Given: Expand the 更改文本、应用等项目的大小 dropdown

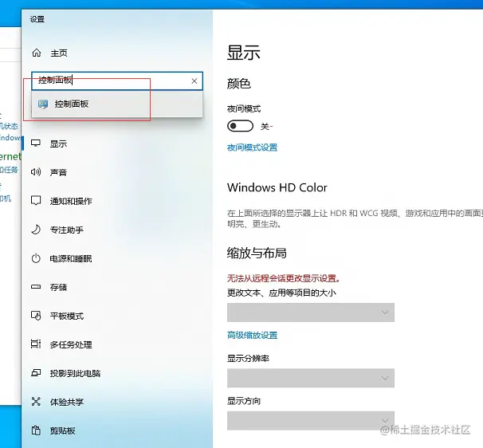Looking at the screenshot, I should point(311,312).
